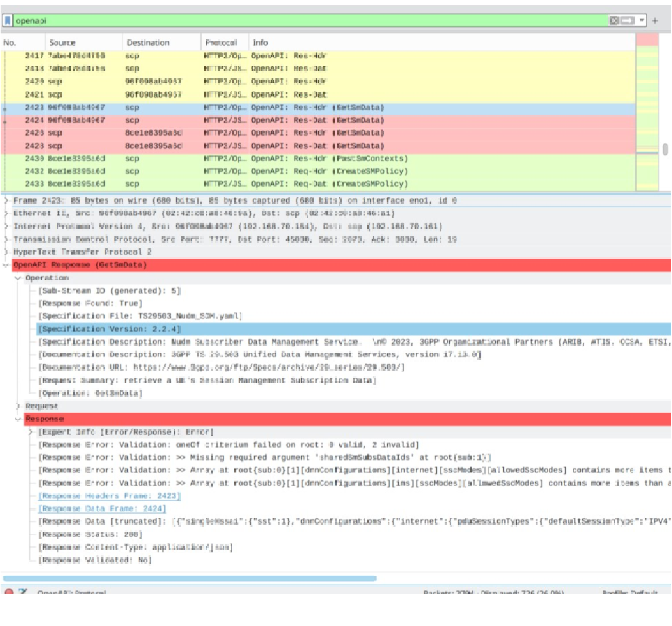Click the capture comment pencil icon
This screenshot has height=626, width=672.
(22, 590)
